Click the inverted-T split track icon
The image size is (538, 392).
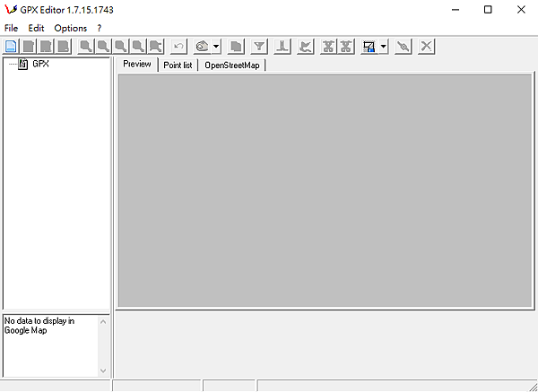tap(282, 47)
